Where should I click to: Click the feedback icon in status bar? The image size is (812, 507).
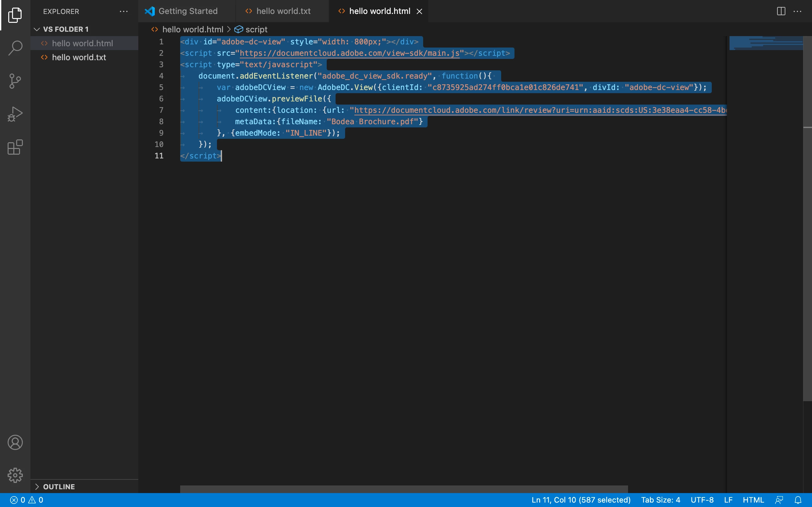click(779, 500)
